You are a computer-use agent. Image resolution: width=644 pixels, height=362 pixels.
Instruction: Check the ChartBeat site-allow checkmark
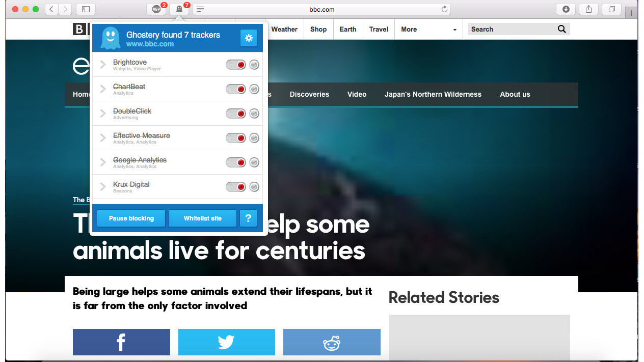tap(254, 89)
